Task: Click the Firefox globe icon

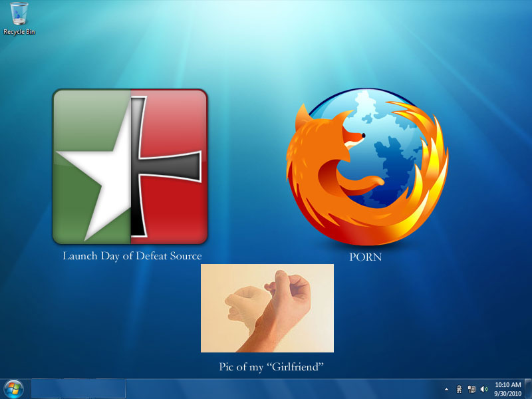Action: 367,167
